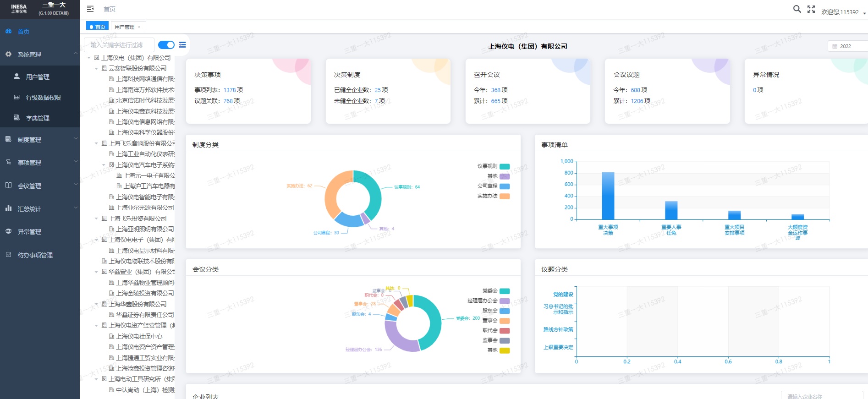This screenshot has width=868, height=399.
Task: Click the 首页 breadcrumb in the header
Action: pyautogui.click(x=110, y=9)
